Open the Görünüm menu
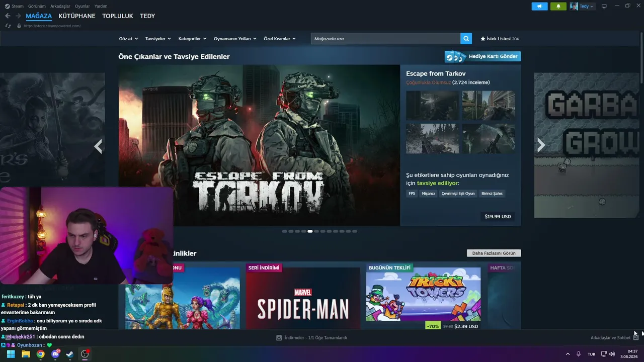The width and height of the screenshot is (644, 362). pyautogui.click(x=37, y=7)
